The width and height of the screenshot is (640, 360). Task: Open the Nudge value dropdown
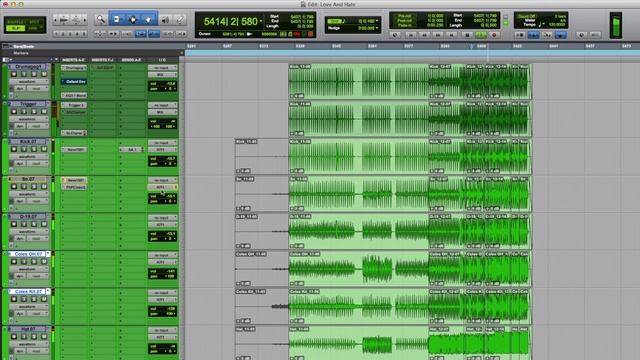pyautogui.click(x=377, y=28)
